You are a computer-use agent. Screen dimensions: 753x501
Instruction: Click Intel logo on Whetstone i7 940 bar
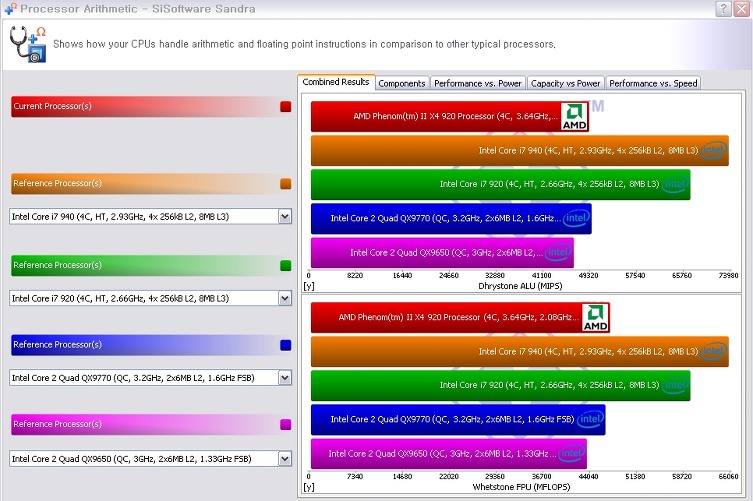(x=713, y=352)
